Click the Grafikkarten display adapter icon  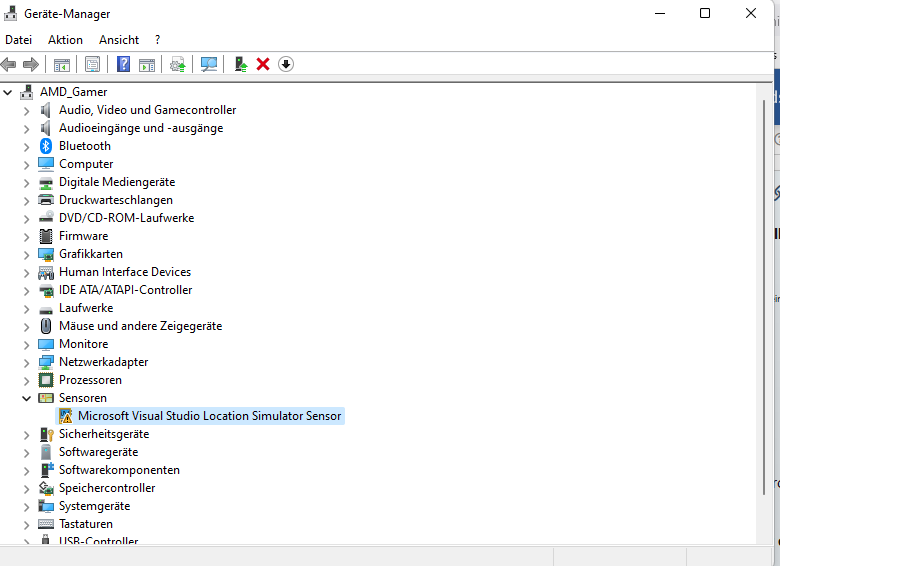click(x=46, y=254)
